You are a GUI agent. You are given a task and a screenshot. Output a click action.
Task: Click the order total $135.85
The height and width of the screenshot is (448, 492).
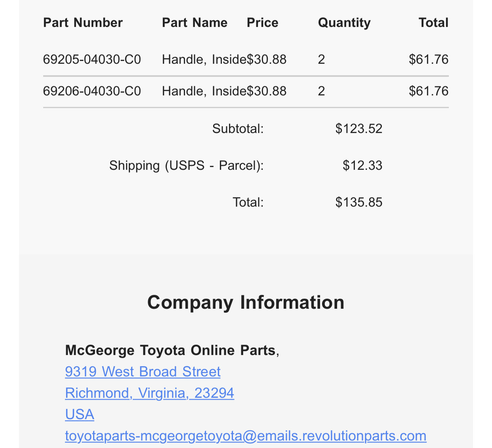pos(359,202)
